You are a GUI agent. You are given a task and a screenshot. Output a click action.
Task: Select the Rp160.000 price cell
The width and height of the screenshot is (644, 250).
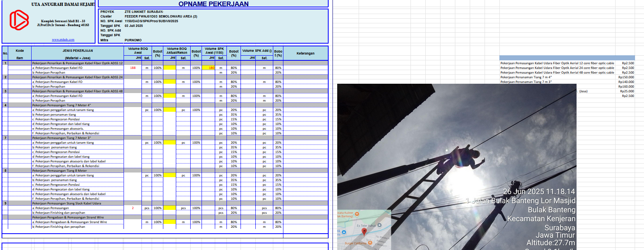[x=626, y=86]
